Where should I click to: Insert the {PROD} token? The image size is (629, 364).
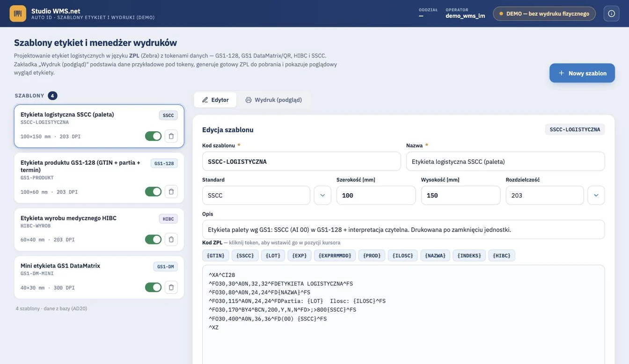pos(372,255)
